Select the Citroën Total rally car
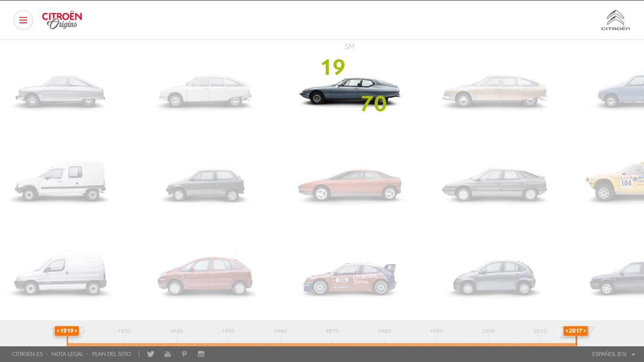This screenshot has width=644, height=362. (x=350, y=279)
